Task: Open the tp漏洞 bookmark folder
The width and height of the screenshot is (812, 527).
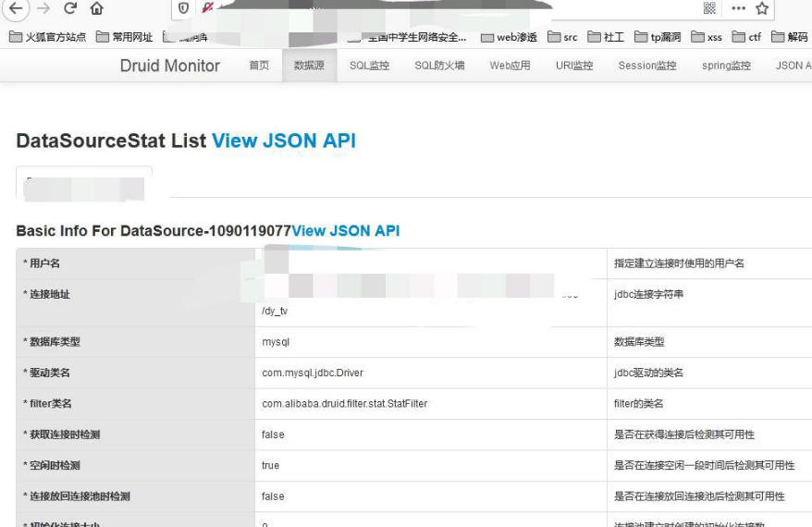Action: 658,37
